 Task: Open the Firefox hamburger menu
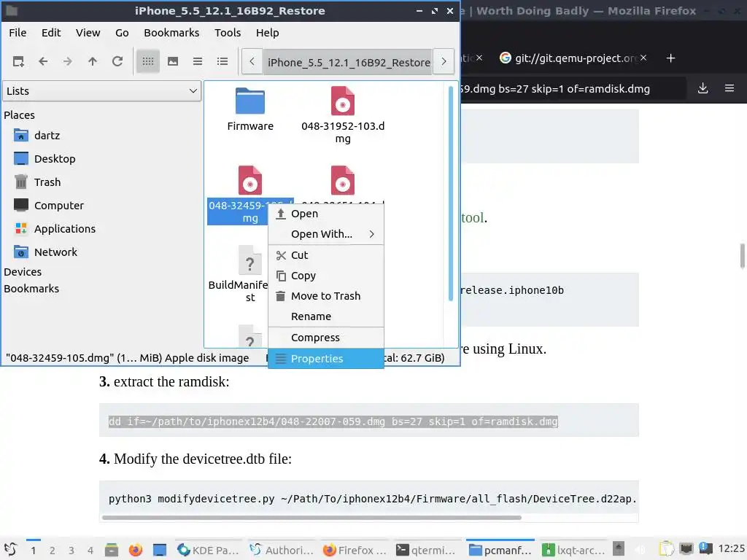pyautogui.click(x=729, y=88)
